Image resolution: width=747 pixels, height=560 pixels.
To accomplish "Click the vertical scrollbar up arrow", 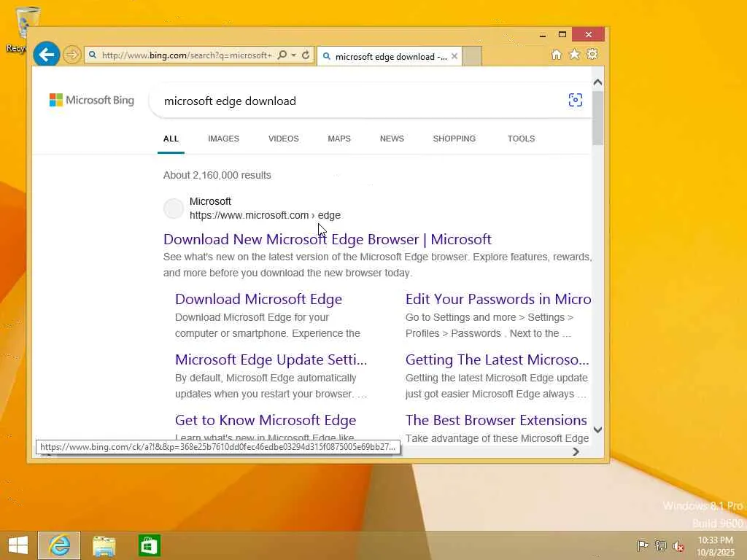I will (597, 82).
